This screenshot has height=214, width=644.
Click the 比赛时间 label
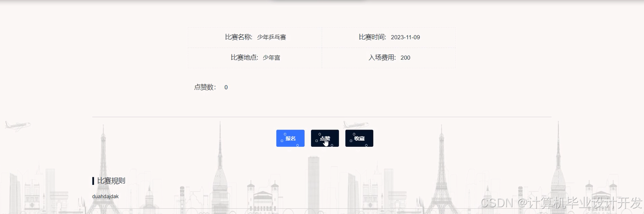pyautogui.click(x=373, y=37)
